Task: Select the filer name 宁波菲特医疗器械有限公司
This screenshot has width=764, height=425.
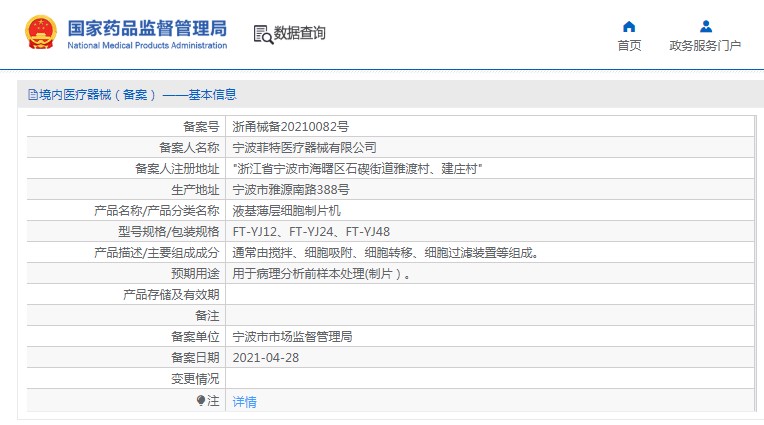Action: click(304, 147)
